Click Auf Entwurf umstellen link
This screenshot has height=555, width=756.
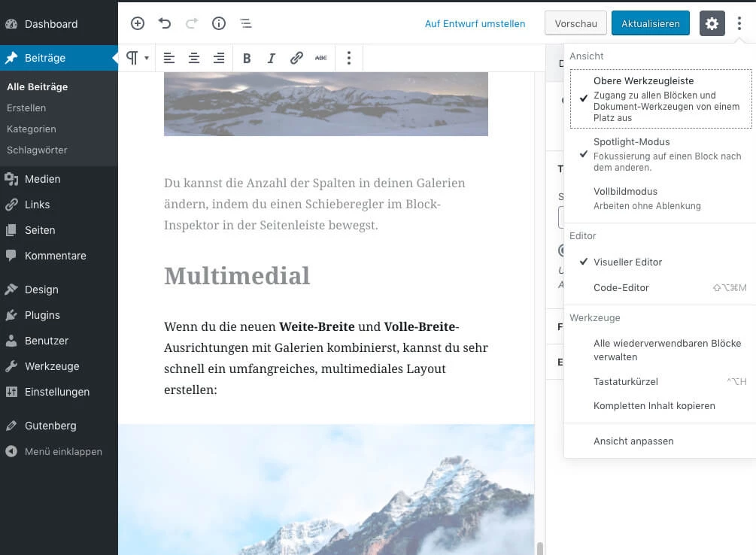click(x=475, y=23)
